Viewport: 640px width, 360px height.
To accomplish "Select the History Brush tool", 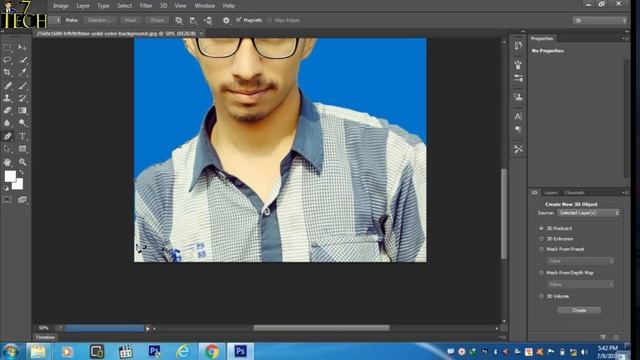I will [x=22, y=98].
